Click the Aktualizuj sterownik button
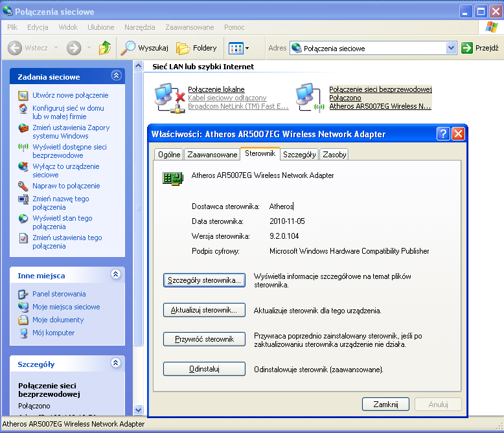The image size is (504, 433). pyautogui.click(x=204, y=310)
